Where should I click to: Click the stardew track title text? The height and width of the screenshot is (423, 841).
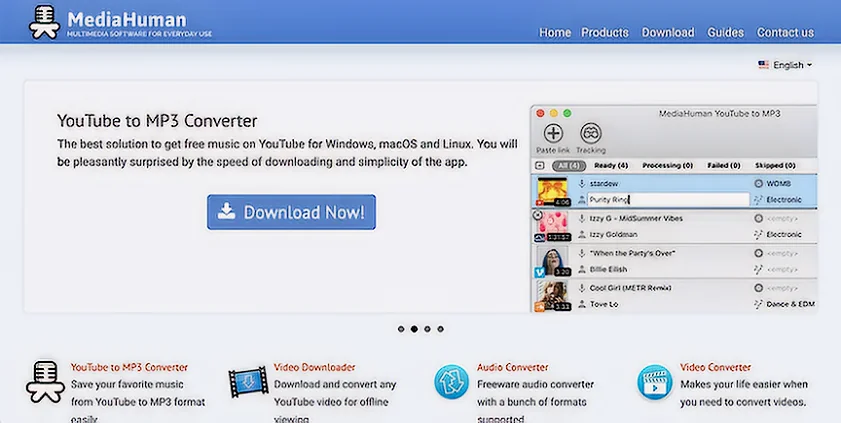(604, 183)
